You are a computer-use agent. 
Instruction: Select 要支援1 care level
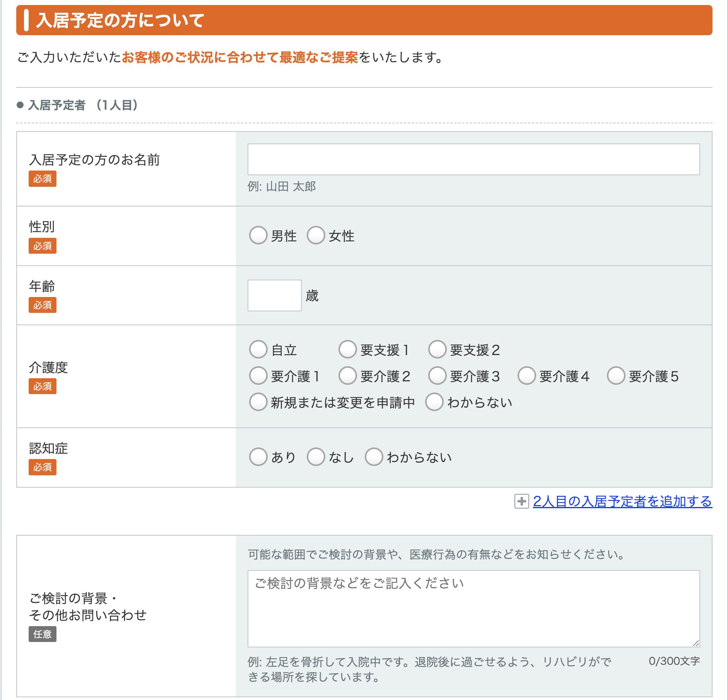(347, 349)
